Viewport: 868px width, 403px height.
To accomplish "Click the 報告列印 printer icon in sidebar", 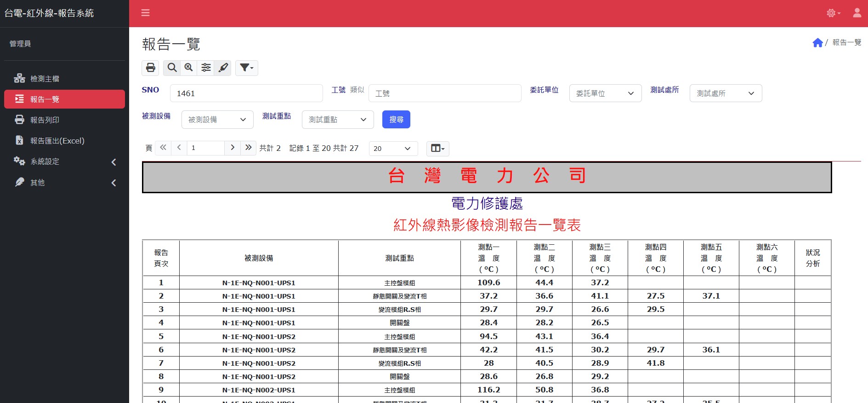I will [x=19, y=120].
